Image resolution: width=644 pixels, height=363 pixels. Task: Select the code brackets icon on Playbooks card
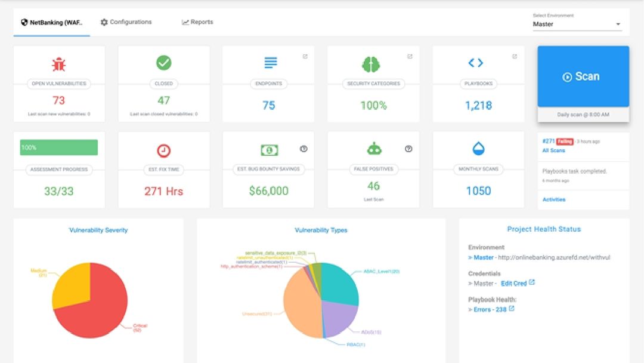(478, 62)
